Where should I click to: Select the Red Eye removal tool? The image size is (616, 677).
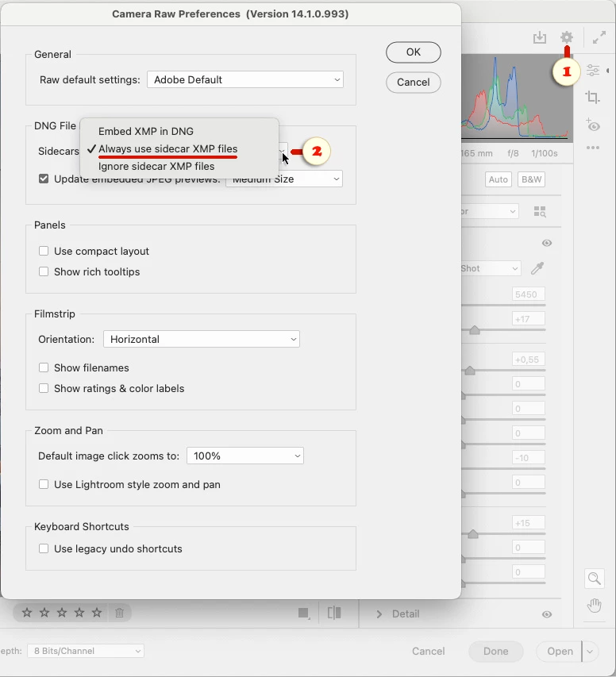click(x=593, y=125)
